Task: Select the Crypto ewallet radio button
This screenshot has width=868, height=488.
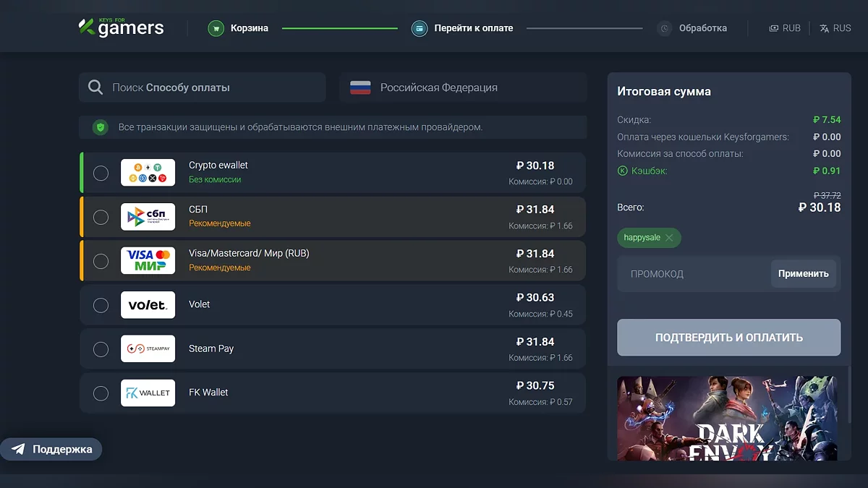Action: click(x=101, y=173)
